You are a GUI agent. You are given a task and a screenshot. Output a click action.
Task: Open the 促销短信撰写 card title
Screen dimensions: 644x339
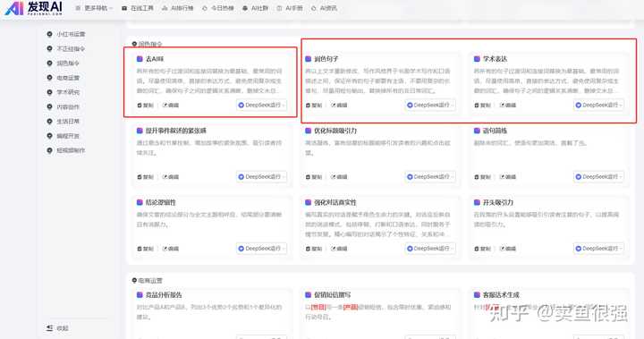(x=332, y=295)
